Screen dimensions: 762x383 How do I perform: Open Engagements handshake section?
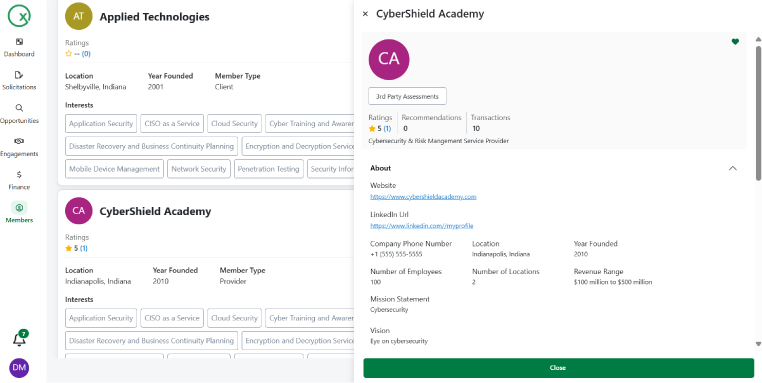coord(19,147)
